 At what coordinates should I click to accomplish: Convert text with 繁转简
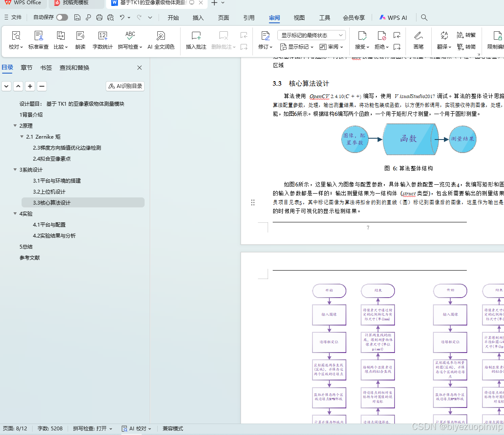pyautogui.click(x=466, y=46)
